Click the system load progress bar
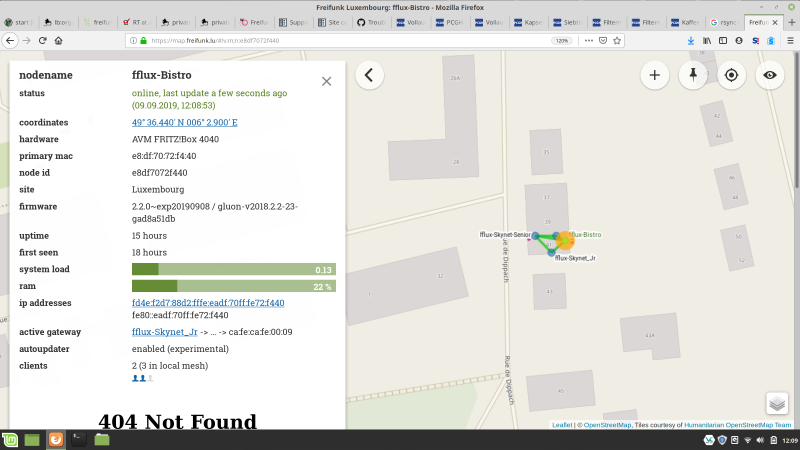The height and width of the screenshot is (450, 800). [233, 270]
